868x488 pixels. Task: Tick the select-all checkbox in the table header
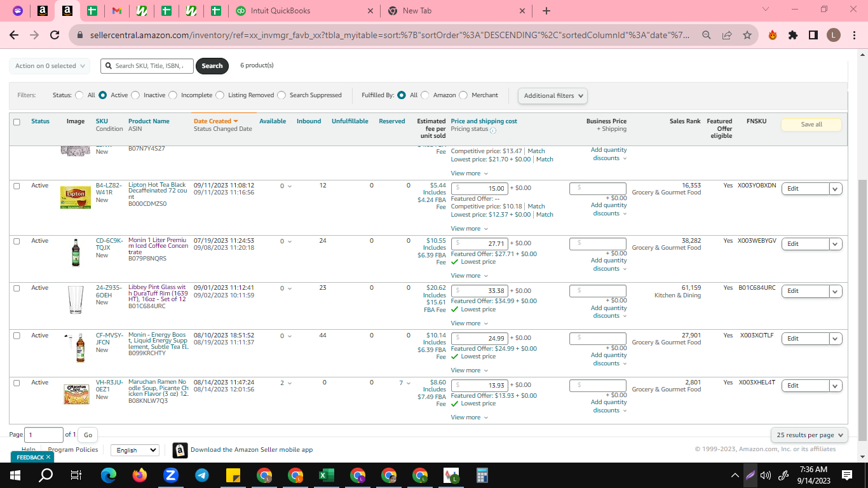(x=17, y=122)
